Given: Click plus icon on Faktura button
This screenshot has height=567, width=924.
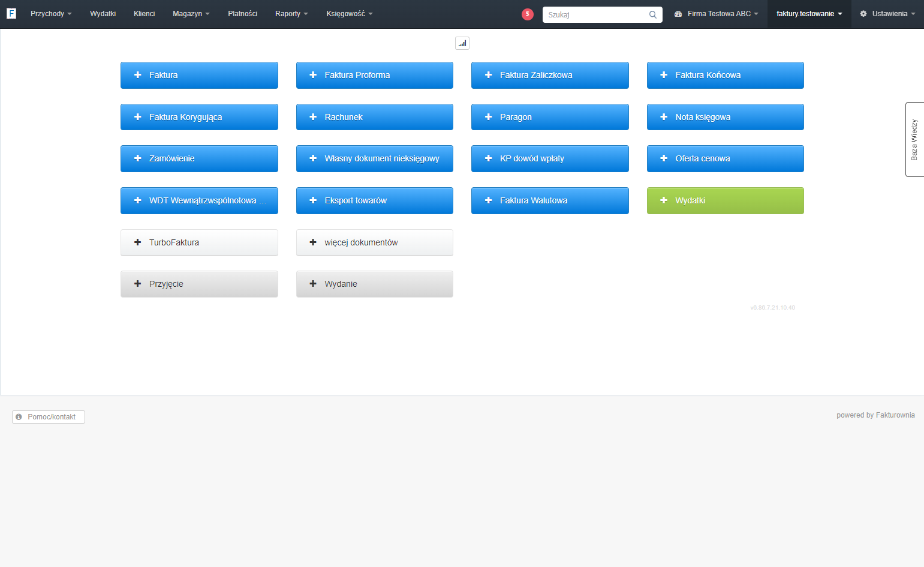Looking at the screenshot, I should (137, 75).
